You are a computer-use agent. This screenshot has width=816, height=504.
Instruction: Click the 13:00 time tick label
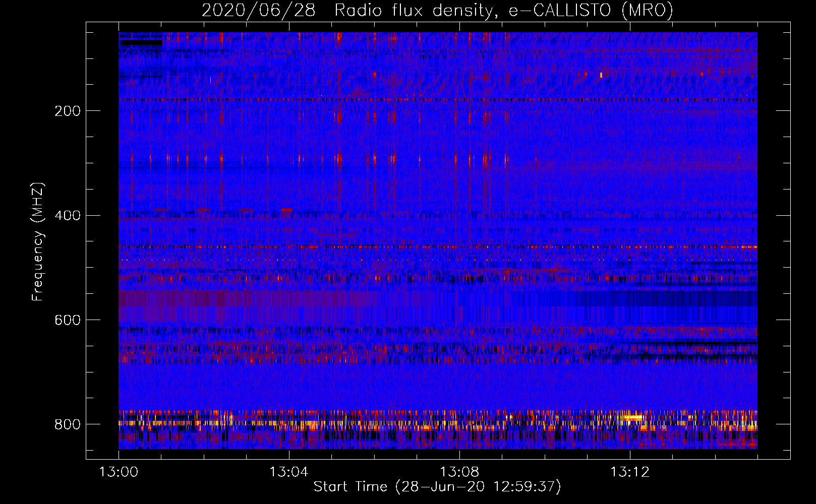click(x=119, y=472)
